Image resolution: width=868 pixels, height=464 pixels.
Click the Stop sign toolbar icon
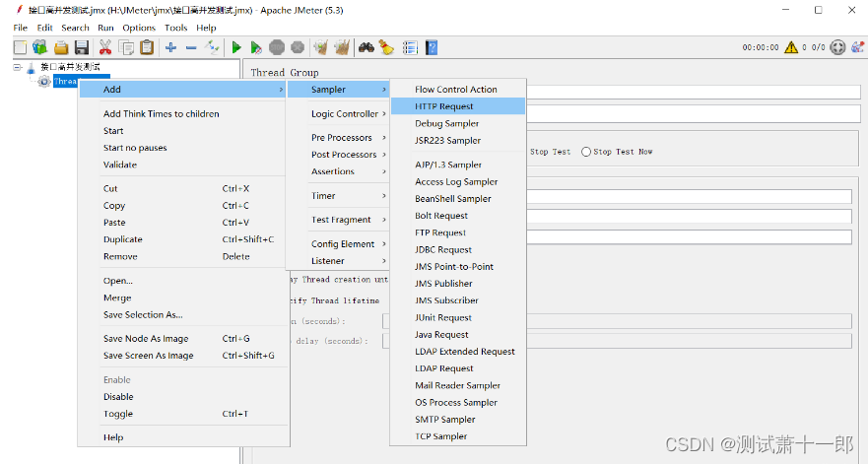click(277, 47)
